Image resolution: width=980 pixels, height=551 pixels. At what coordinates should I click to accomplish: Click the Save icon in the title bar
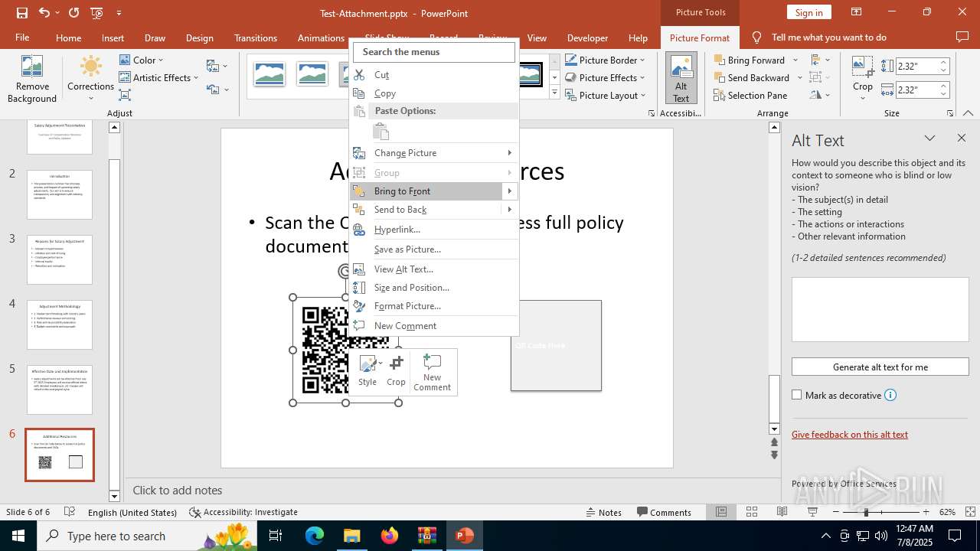pyautogui.click(x=21, y=13)
